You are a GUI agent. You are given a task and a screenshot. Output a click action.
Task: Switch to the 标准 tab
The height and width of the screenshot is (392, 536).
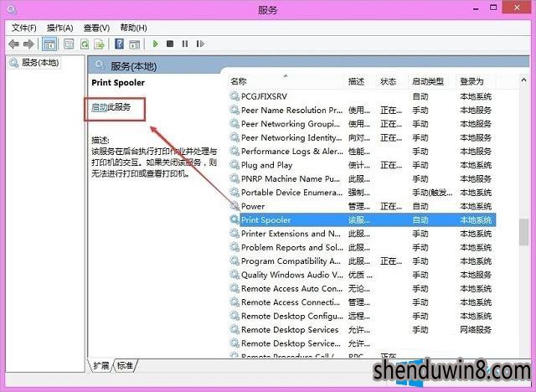125,366
